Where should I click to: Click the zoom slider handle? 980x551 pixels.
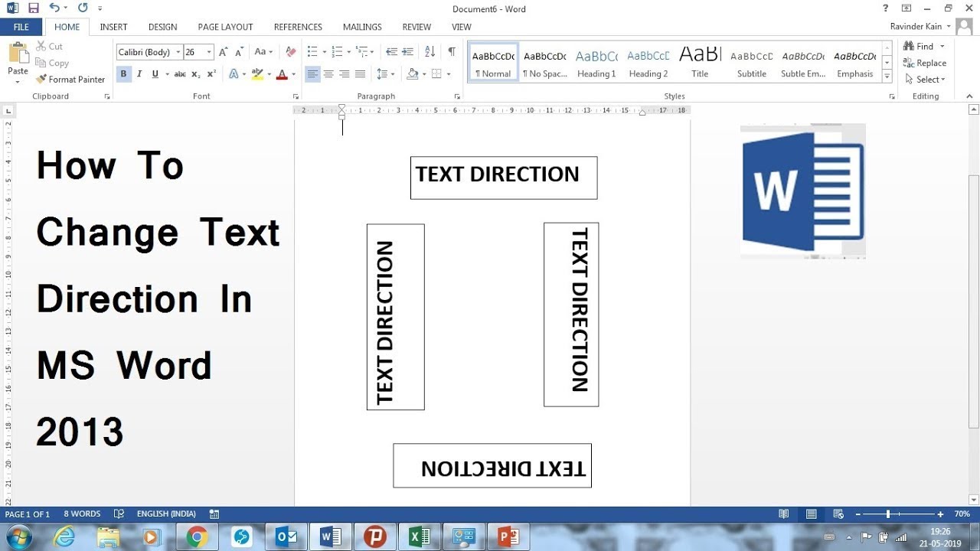[x=888, y=514]
